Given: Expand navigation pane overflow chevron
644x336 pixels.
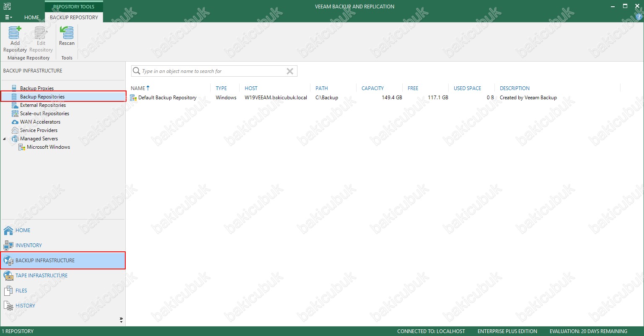Looking at the screenshot, I should pos(121,320).
